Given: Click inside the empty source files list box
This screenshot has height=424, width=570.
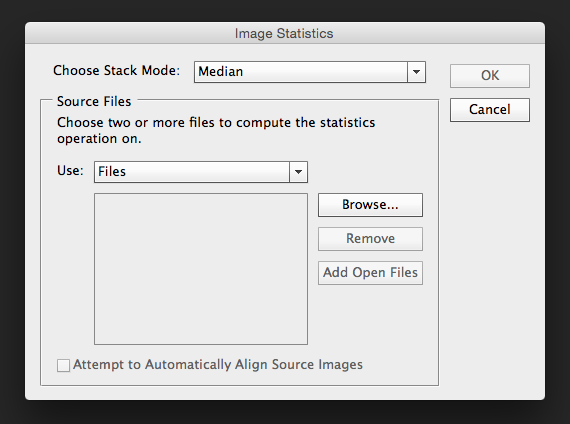Looking at the screenshot, I should tap(201, 269).
